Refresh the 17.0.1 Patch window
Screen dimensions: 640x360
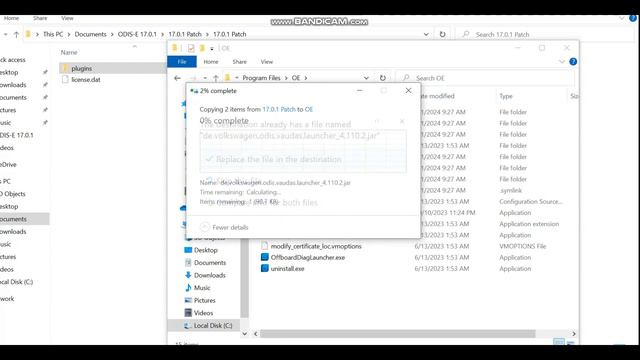tap(442, 34)
